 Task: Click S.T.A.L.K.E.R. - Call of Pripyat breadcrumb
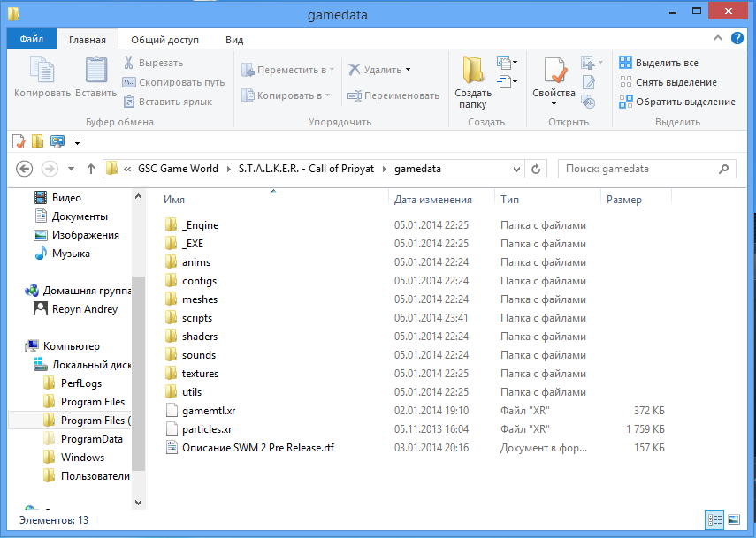point(306,169)
